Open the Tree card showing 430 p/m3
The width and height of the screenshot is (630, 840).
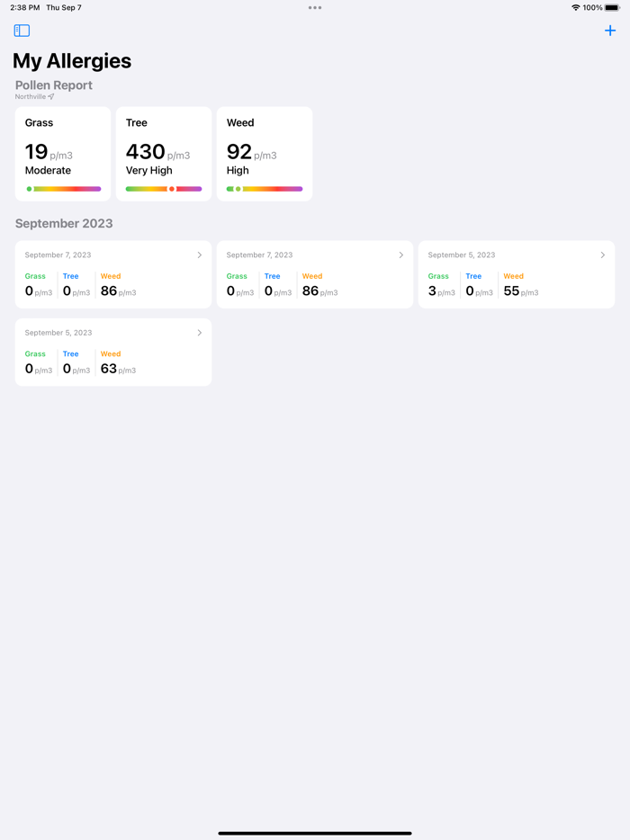(x=163, y=153)
